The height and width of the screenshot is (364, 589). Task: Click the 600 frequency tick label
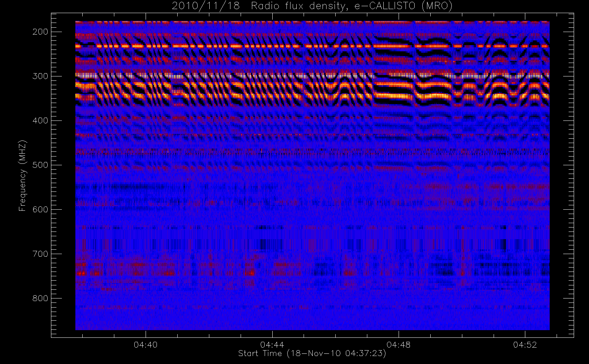pos(40,209)
